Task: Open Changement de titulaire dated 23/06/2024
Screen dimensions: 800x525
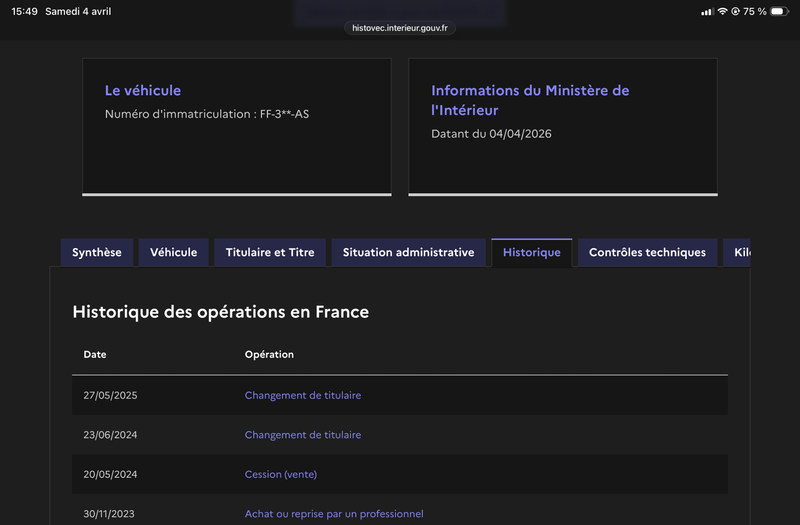Action: 303,435
